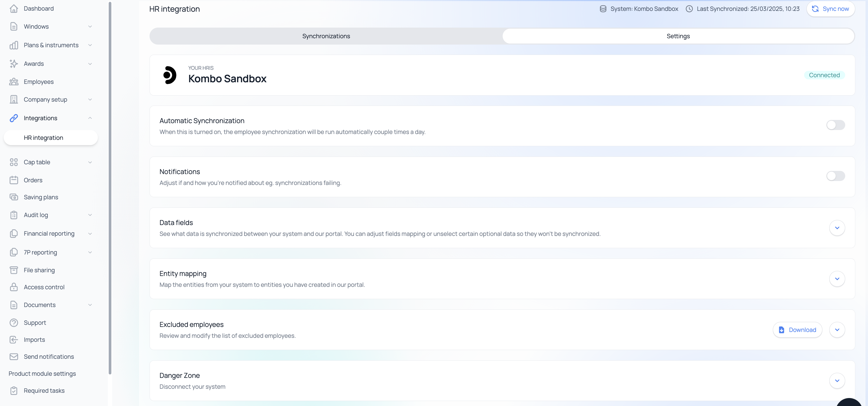Expand the Documents chevron
868x406 pixels.
[x=90, y=305]
